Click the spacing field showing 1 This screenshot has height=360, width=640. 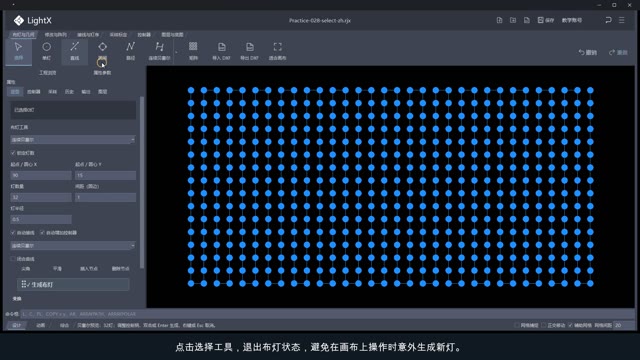click(105, 197)
